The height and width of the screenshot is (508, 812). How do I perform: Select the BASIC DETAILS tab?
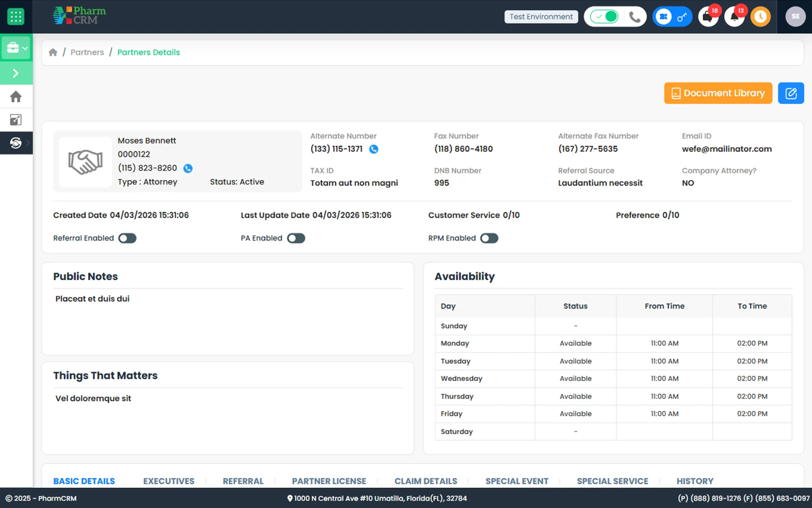point(84,481)
